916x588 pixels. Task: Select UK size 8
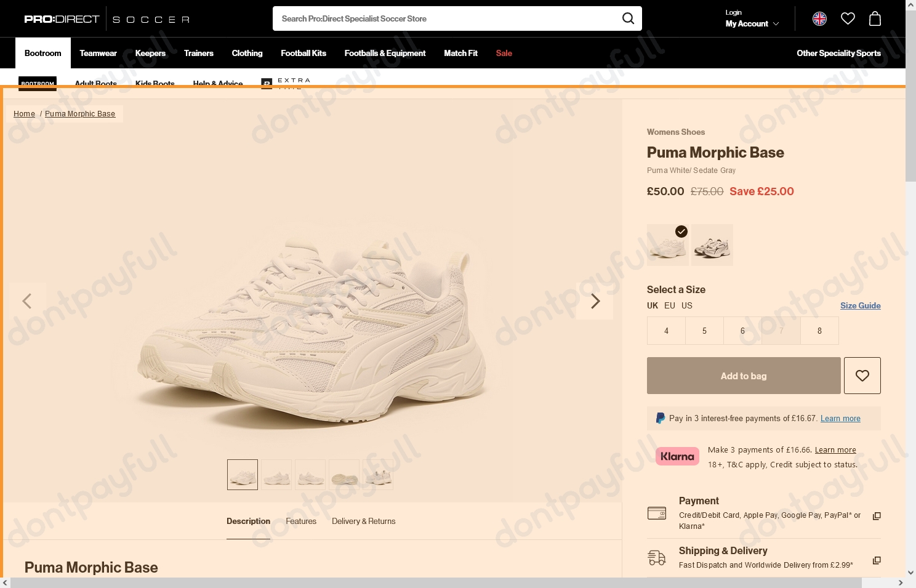819,331
